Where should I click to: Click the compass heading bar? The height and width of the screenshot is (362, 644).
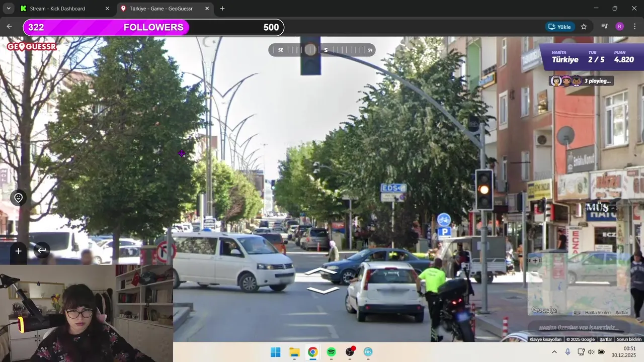[x=322, y=50]
